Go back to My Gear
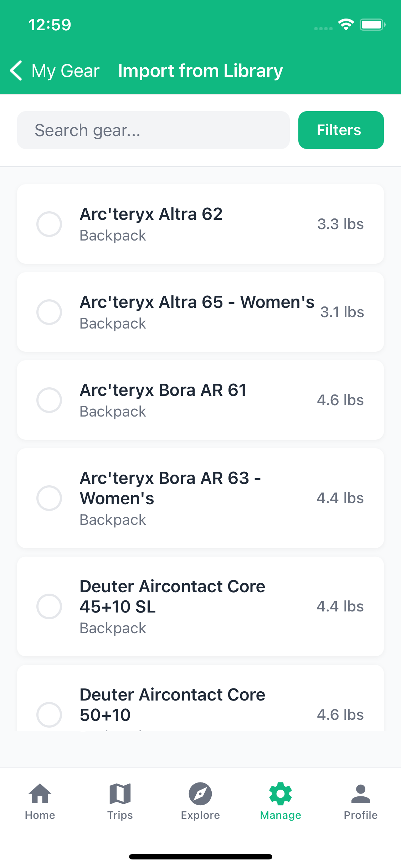This screenshot has width=401, height=868. [66, 71]
